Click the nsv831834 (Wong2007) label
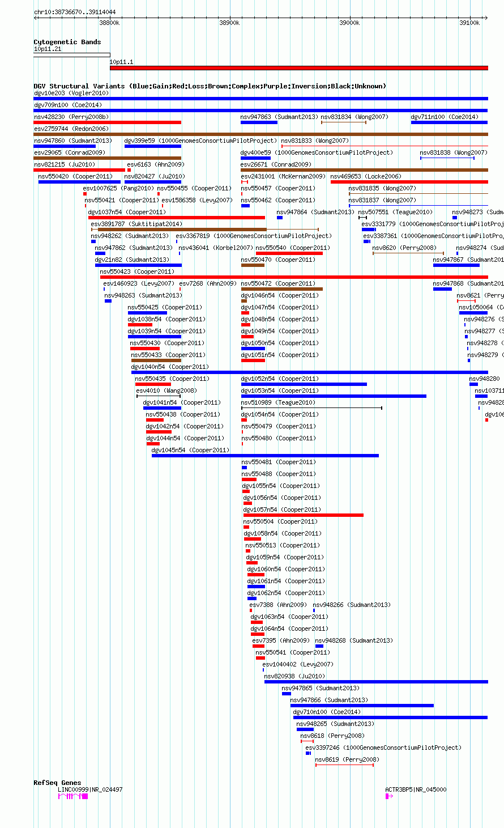The height and width of the screenshot is (828, 504). click(354, 117)
